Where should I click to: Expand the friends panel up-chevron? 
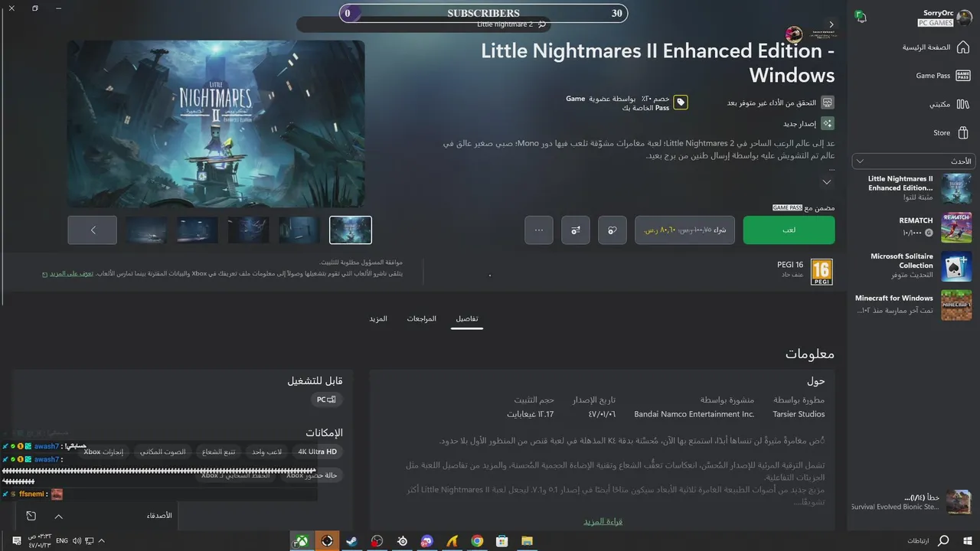click(58, 516)
